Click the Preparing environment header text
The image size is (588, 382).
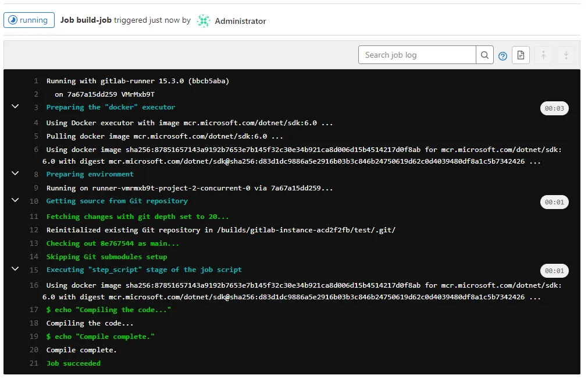90,174
